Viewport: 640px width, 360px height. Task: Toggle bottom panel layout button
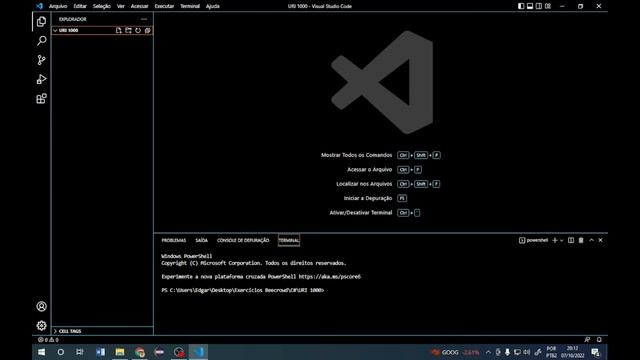530,6
